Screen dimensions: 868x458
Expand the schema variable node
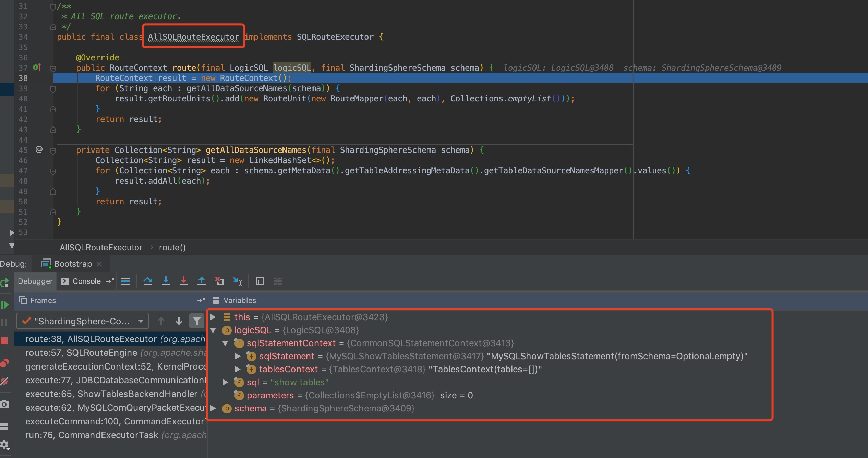(214, 408)
